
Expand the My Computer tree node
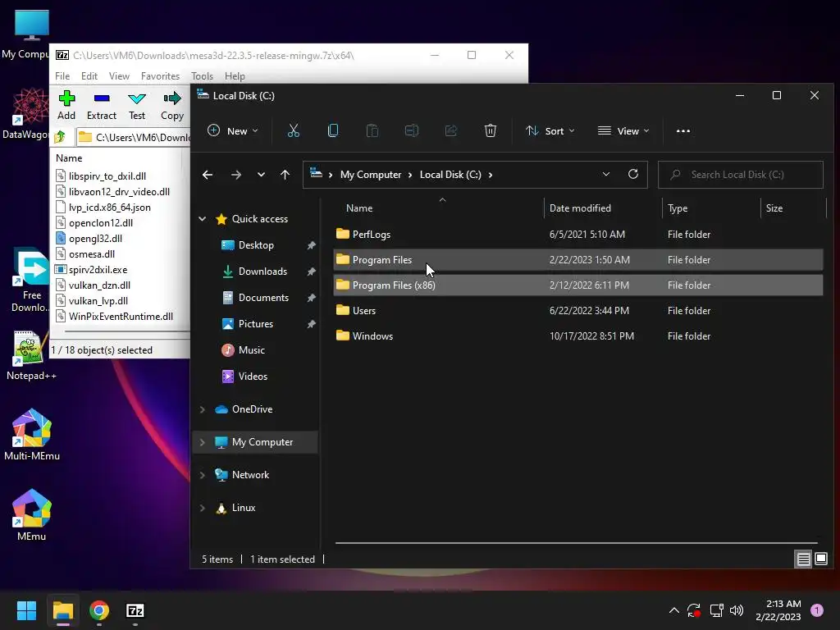coord(203,442)
